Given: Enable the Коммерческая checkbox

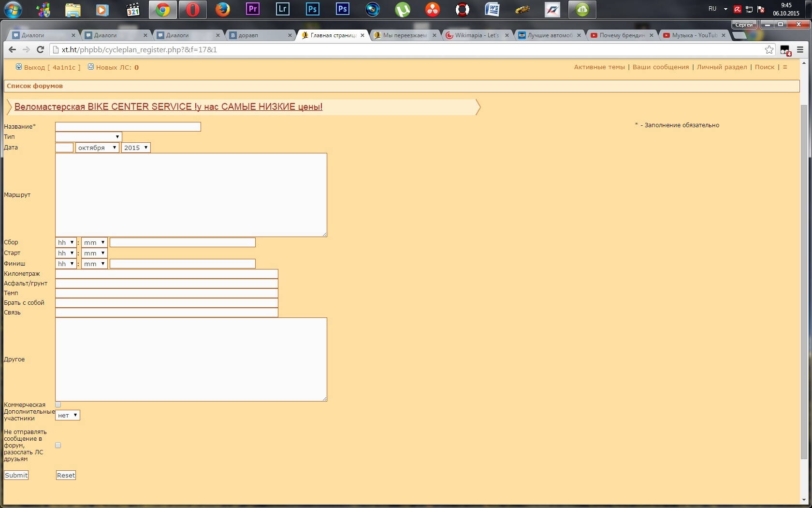Looking at the screenshot, I should pyautogui.click(x=58, y=404).
